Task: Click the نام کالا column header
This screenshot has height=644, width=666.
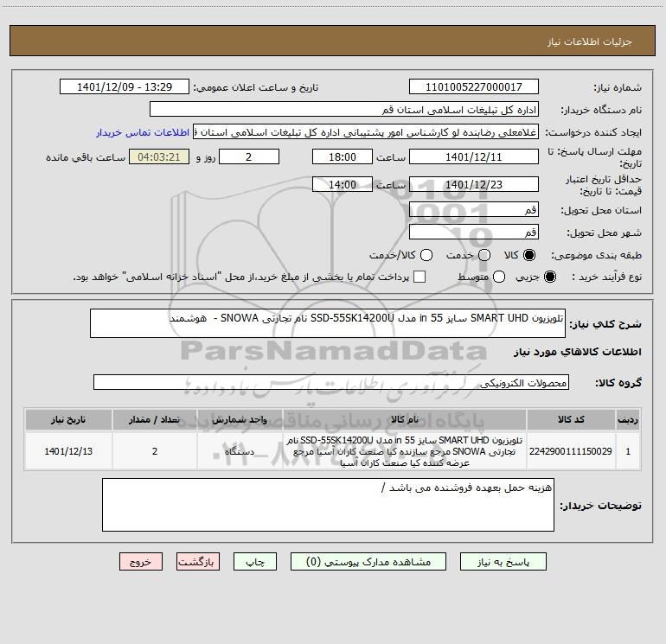Action: (405, 420)
